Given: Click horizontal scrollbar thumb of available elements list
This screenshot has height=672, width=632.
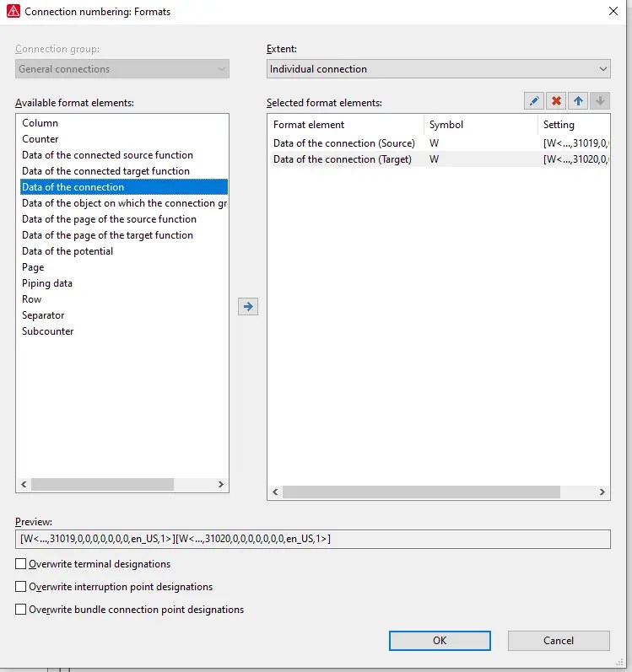Looking at the screenshot, I should pos(102,484).
